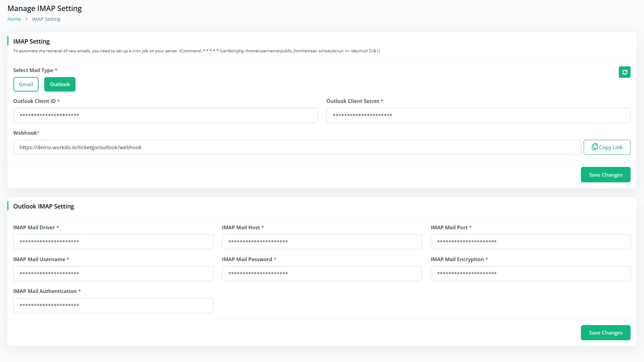Focus the IMAP Mail Password field
644x362 pixels.
point(322,274)
